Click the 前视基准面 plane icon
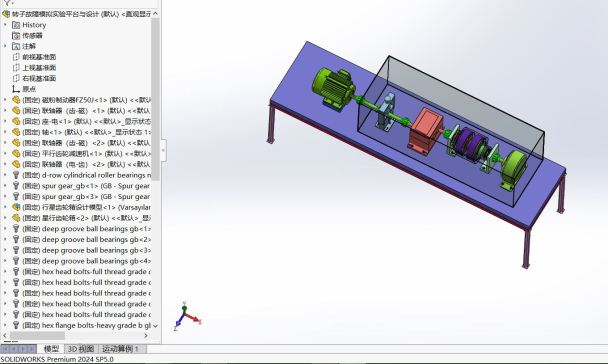 (x=16, y=57)
